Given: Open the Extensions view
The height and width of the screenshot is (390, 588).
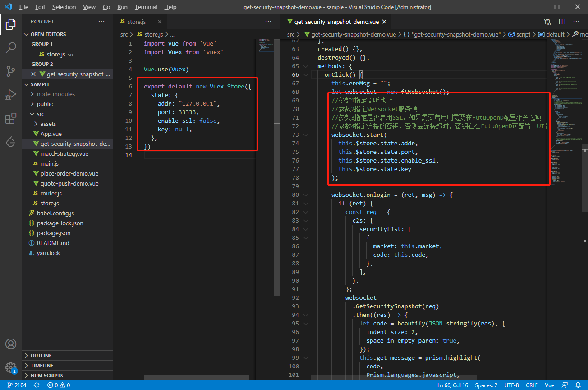Looking at the screenshot, I should (x=11, y=119).
